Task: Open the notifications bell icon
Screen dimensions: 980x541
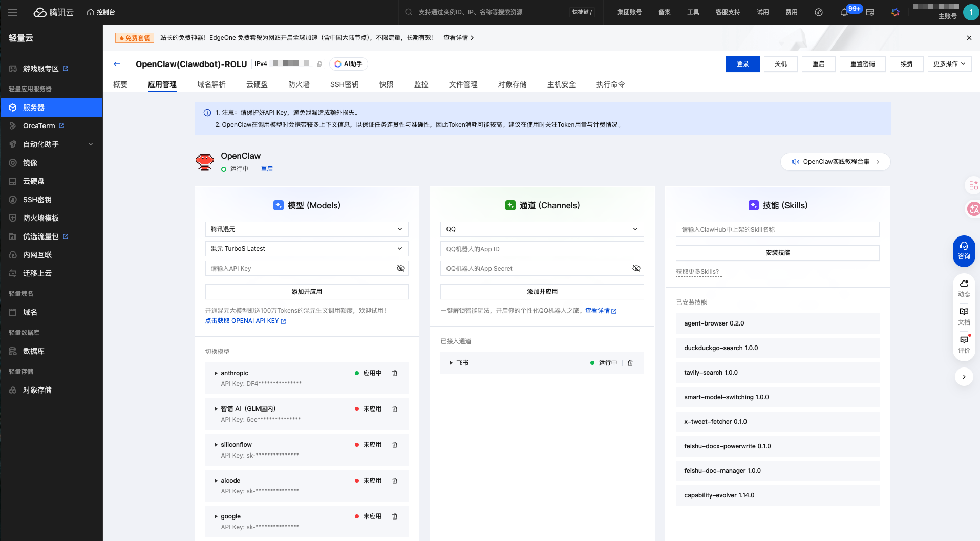Action: [844, 12]
